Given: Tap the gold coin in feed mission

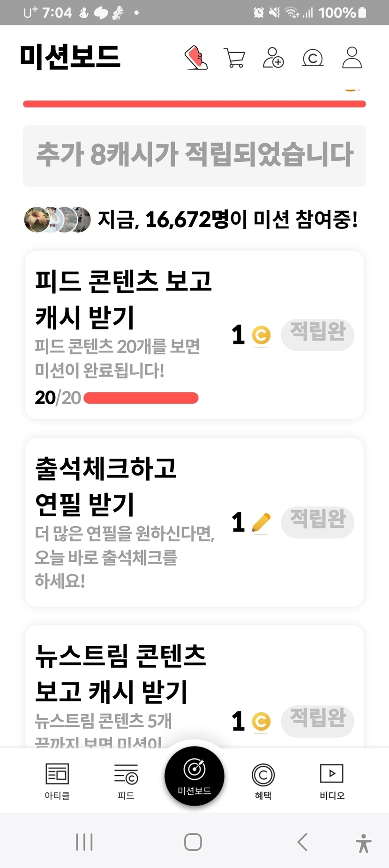Looking at the screenshot, I should pyautogui.click(x=261, y=335).
